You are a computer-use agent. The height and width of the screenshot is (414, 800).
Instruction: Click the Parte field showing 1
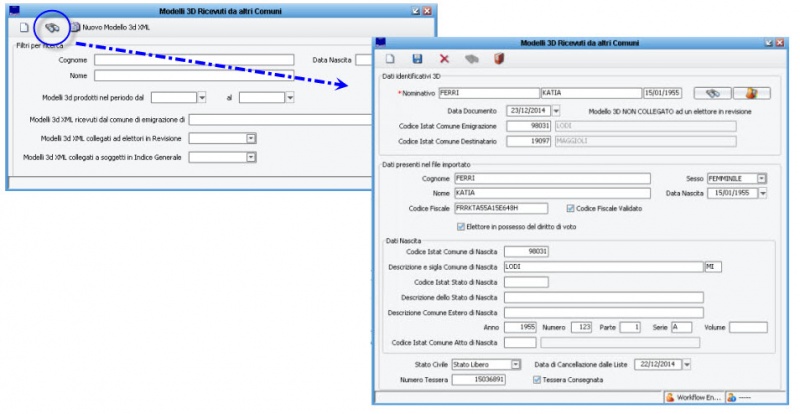630,327
